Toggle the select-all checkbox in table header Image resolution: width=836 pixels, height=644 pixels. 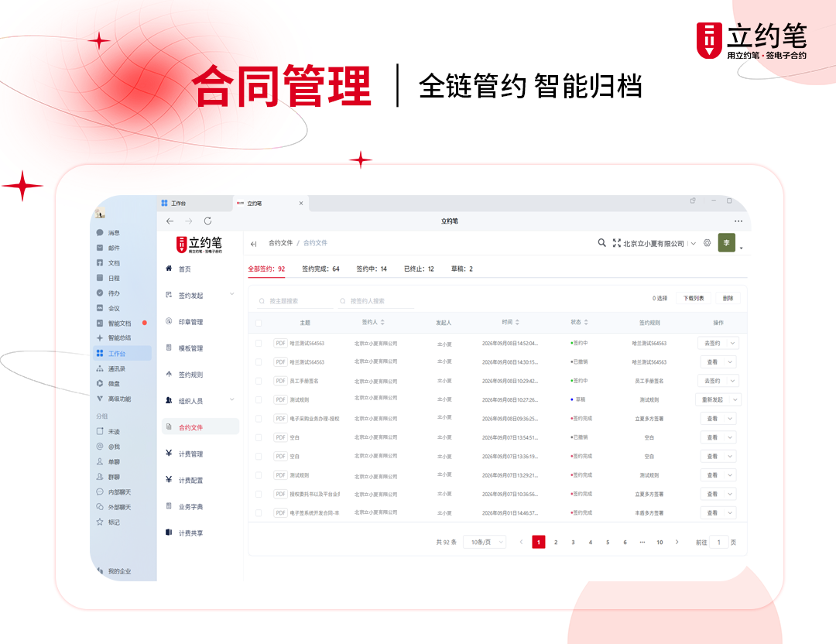(x=259, y=323)
